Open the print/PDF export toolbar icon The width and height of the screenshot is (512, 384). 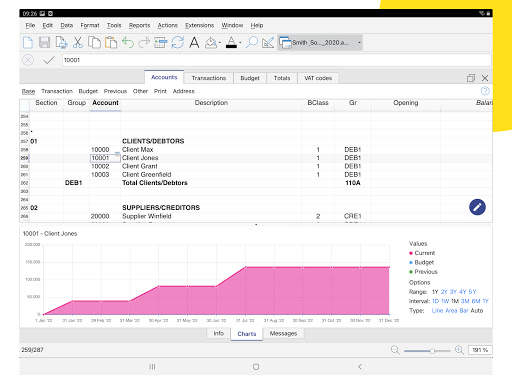(61, 43)
